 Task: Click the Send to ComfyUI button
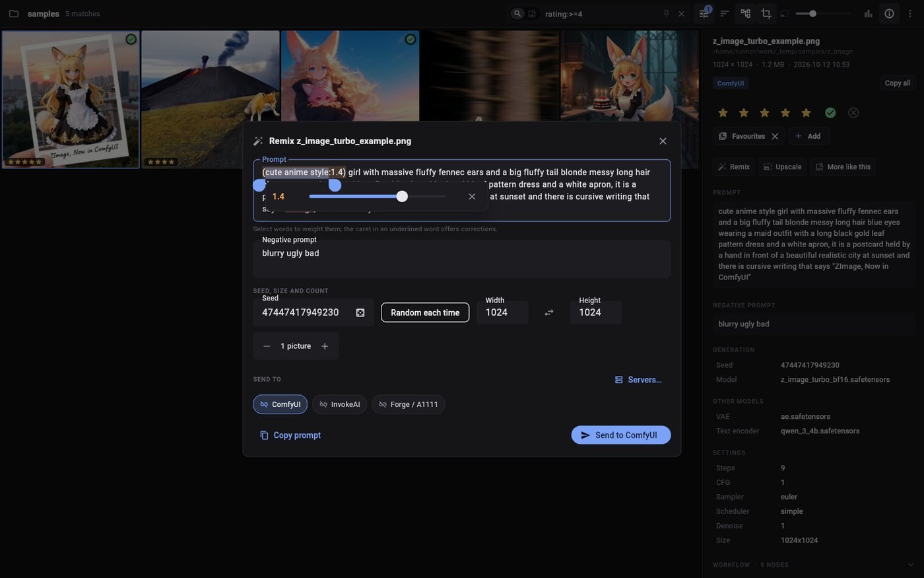click(621, 435)
